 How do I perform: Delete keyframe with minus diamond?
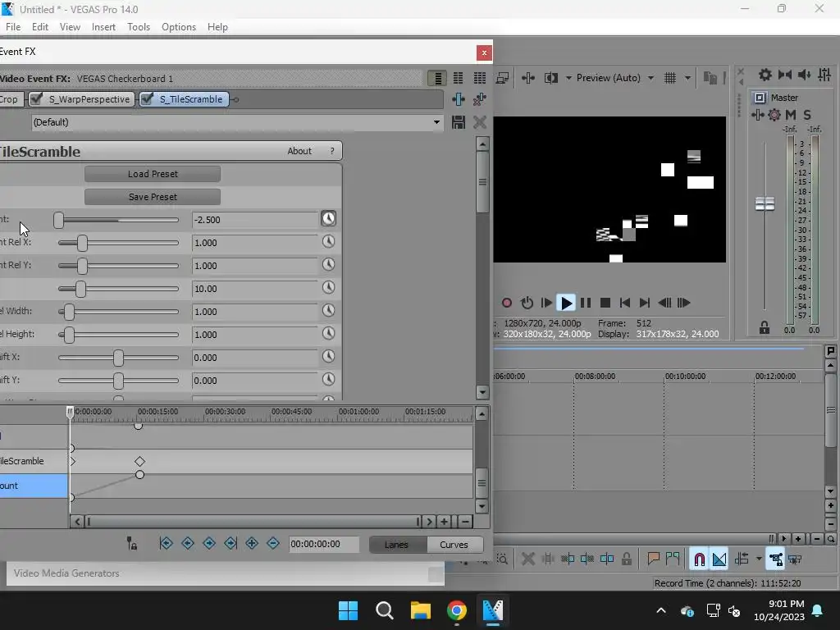tap(272, 543)
